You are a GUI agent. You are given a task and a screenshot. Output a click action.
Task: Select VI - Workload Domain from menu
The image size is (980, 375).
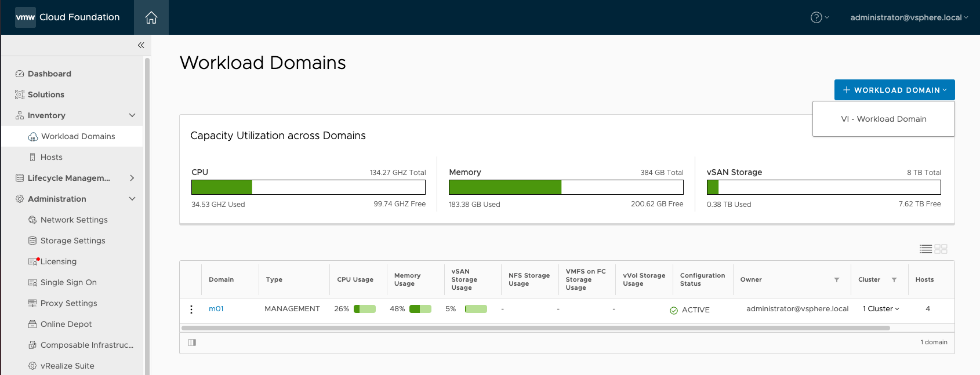pos(884,119)
